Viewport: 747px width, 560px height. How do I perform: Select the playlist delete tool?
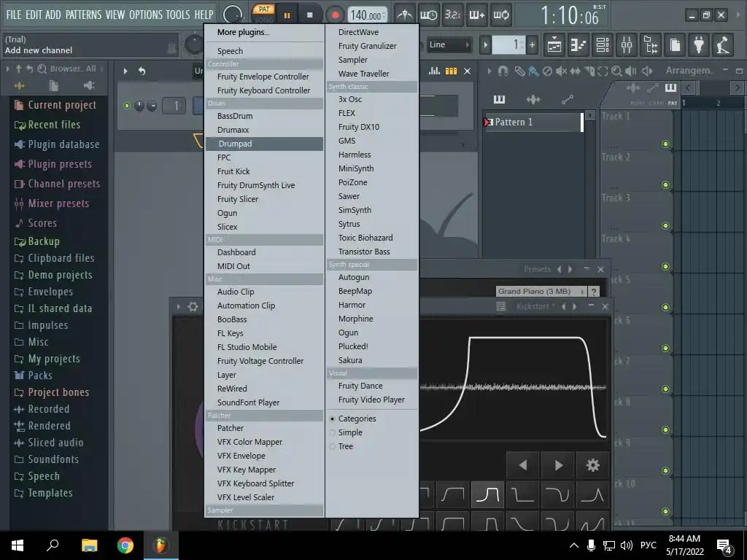547,71
